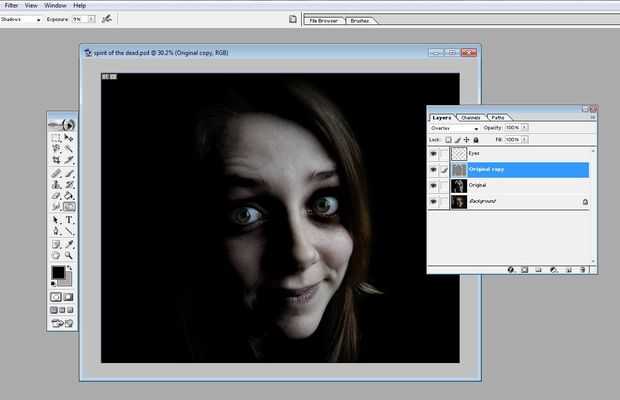Toggle lock transparent pixels
This screenshot has width=620, height=400.
(x=448, y=140)
